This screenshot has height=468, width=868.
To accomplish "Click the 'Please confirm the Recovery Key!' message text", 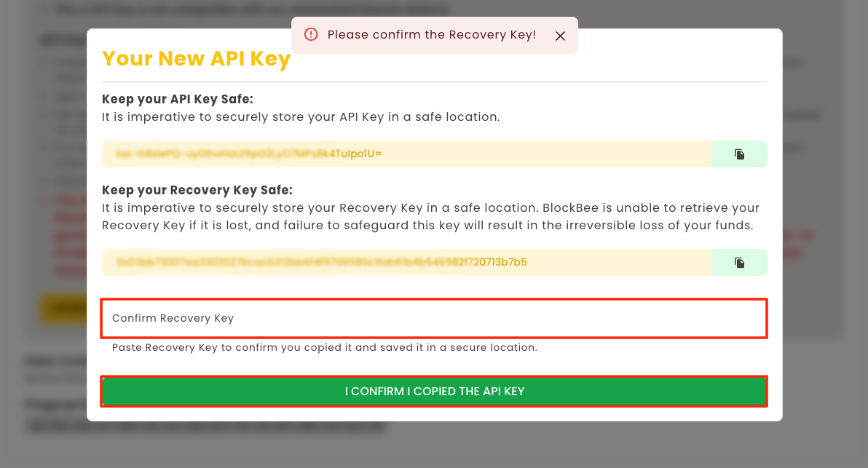I will (431, 35).
